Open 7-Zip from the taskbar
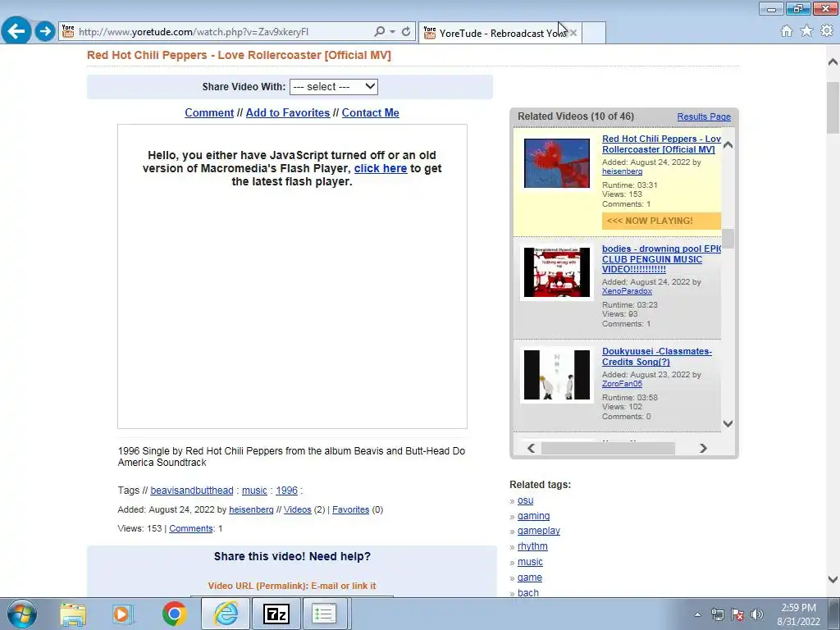 (x=276, y=614)
